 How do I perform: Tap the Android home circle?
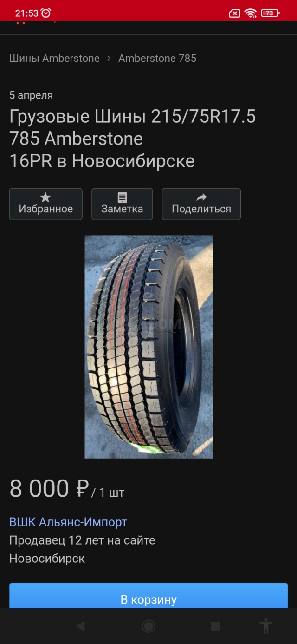tap(148, 626)
